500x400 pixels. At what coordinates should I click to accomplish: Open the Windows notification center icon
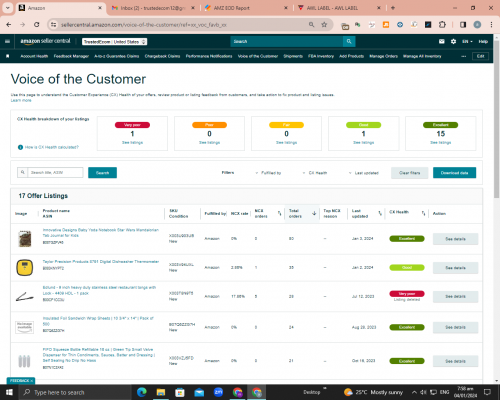[x=487, y=392]
